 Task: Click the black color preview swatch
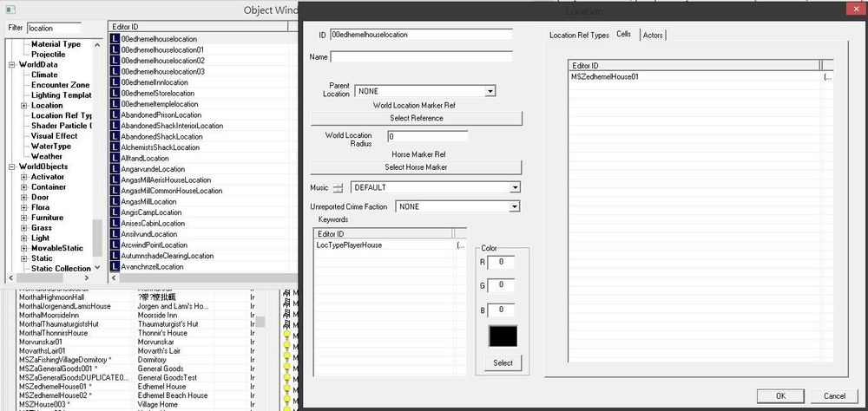tap(503, 336)
